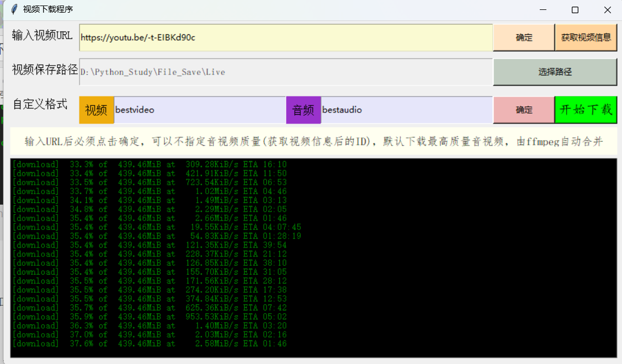Click log line showing 37.0% progress

coord(150,334)
